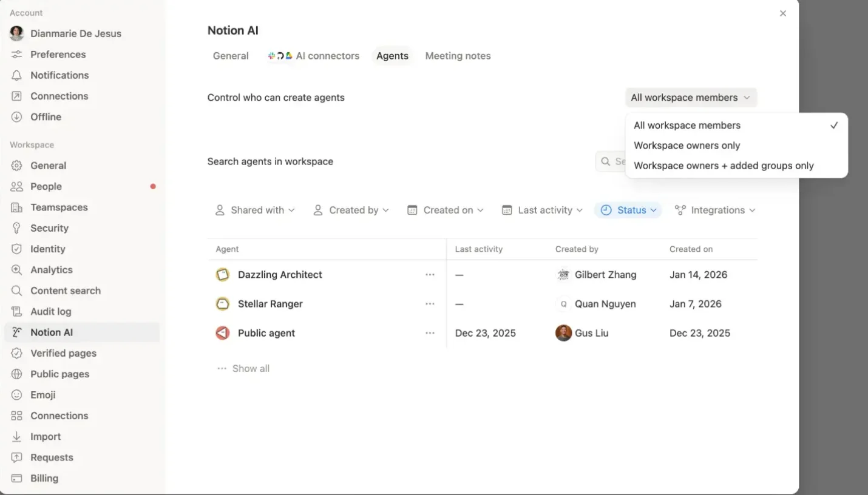Click the Security key icon
The image size is (868, 495).
click(17, 228)
